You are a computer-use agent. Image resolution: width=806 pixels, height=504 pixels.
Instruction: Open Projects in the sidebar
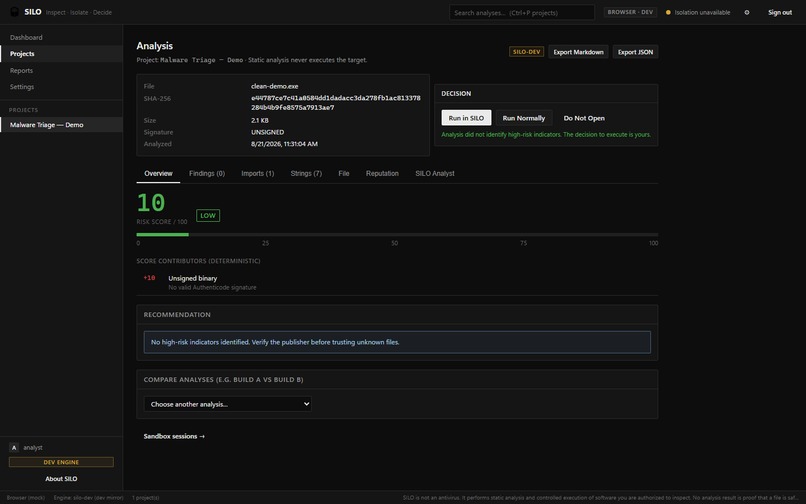[61, 53]
